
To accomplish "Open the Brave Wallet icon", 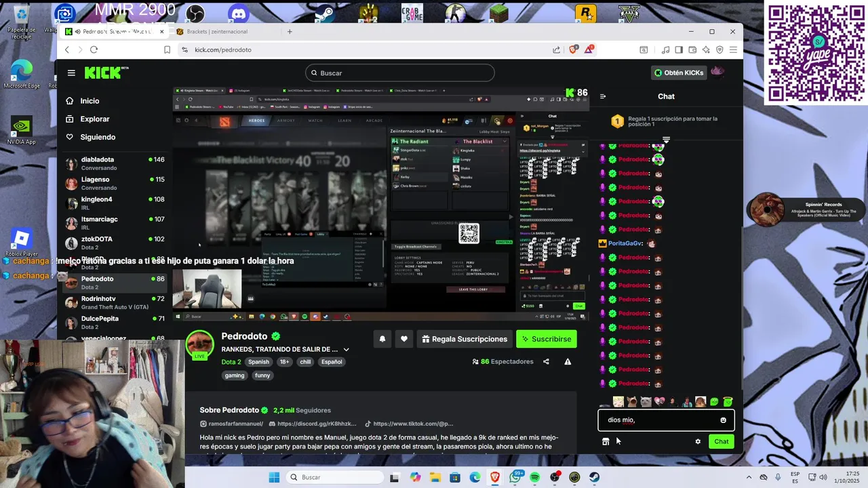I will [x=692, y=49].
